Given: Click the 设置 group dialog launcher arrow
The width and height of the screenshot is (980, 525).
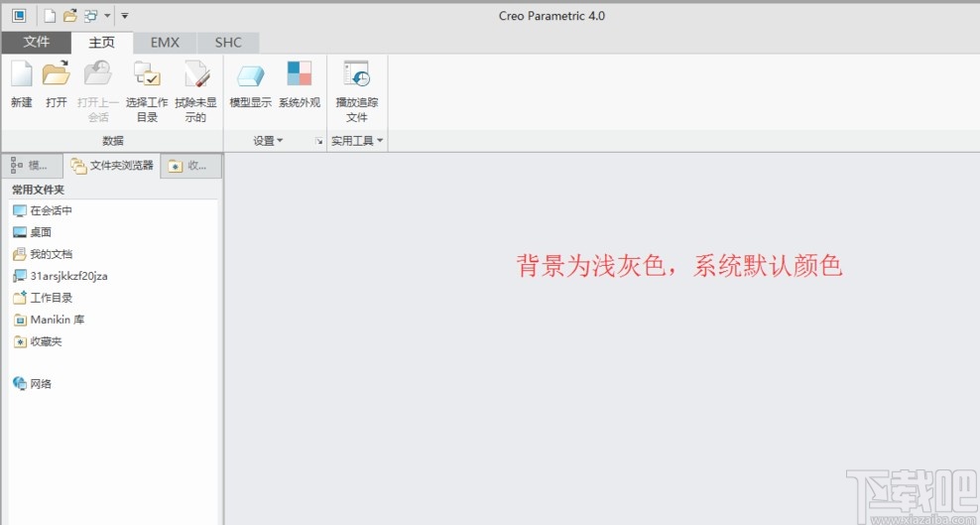Looking at the screenshot, I should [318, 142].
